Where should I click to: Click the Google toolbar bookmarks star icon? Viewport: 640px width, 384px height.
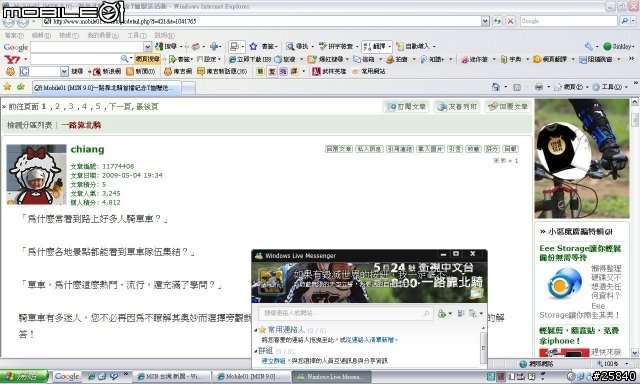tap(253, 47)
